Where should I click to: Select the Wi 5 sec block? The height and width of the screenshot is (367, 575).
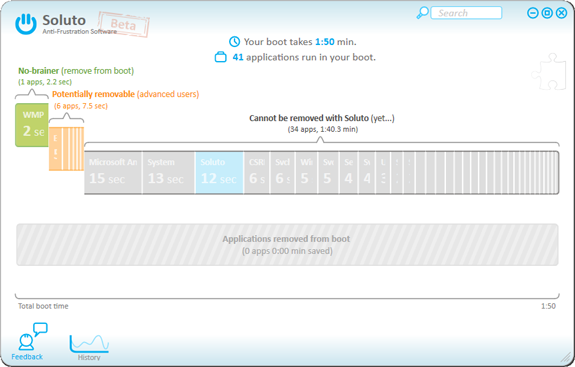307,172
